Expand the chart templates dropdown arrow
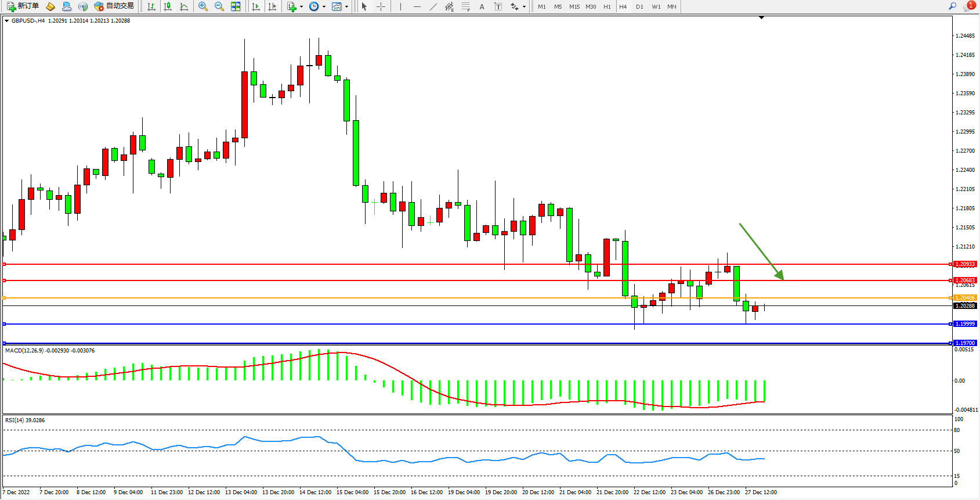Image resolution: width=980 pixels, height=500 pixels. (347, 7)
